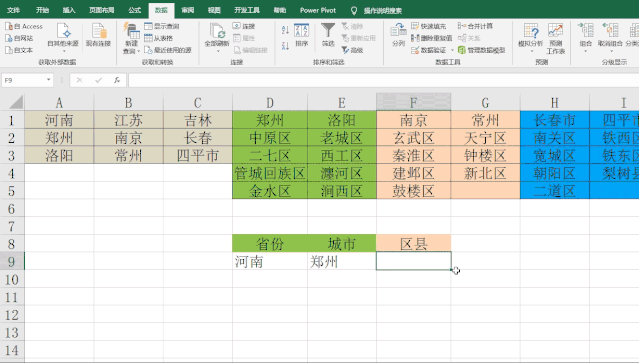Click the formula bar enter checkmark
The width and height of the screenshot is (639, 363).
(98, 80)
